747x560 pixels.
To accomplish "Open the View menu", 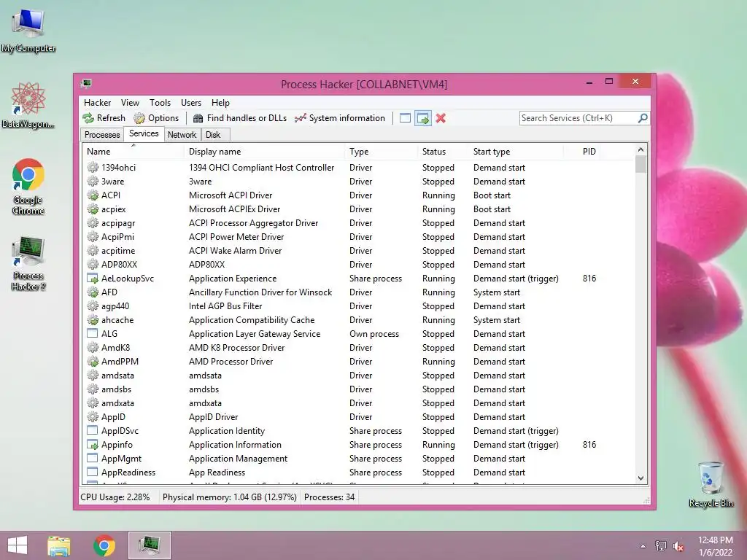I will [x=130, y=102].
